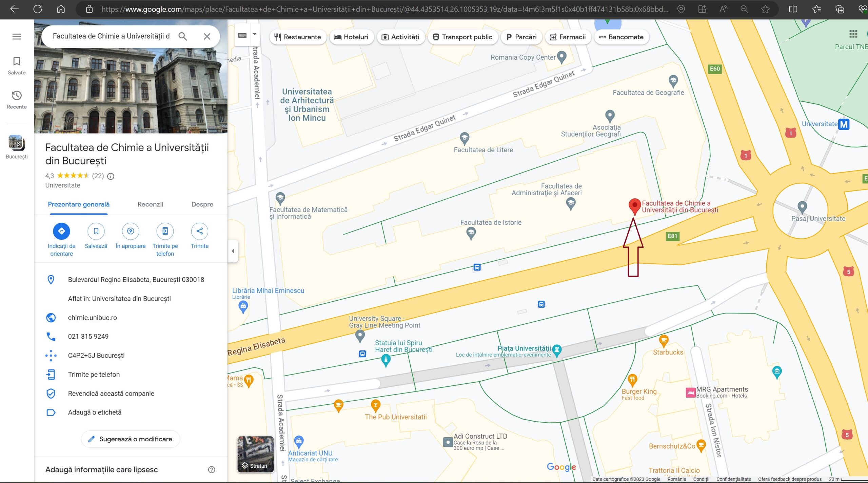This screenshot has width=868, height=483.
Task: Open the În apropiere nearby search icon
Action: pyautogui.click(x=131, y=231)
